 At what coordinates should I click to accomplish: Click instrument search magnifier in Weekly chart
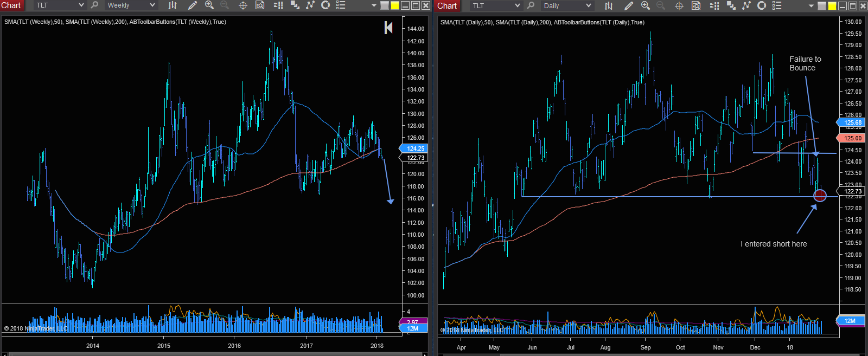point(95,5)
